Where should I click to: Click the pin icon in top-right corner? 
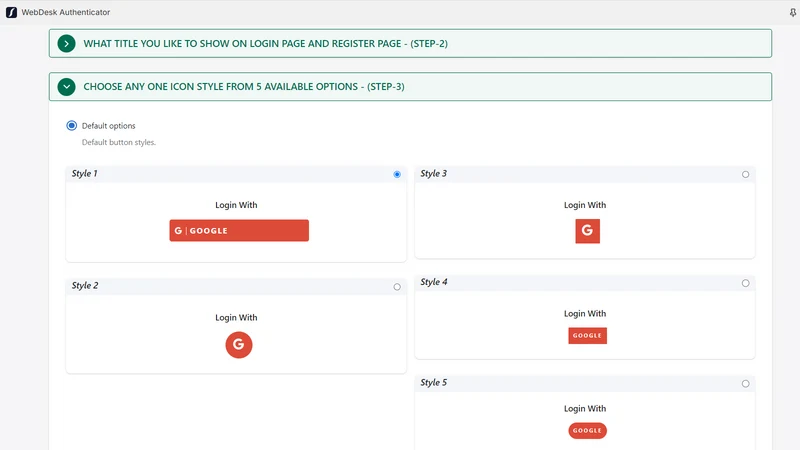pyautogui.click(x=793, y=12)
